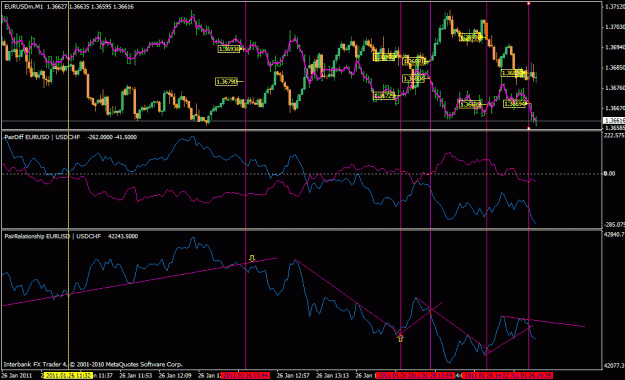Click the 1.36670 price scale value
This screenshot has width=625, height=380.
[615, 108]
